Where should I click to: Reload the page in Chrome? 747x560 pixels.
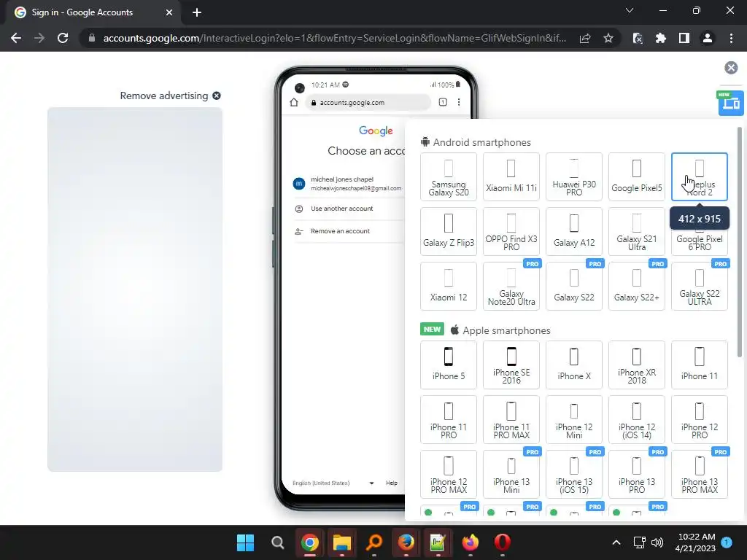[x=63, y=38]
